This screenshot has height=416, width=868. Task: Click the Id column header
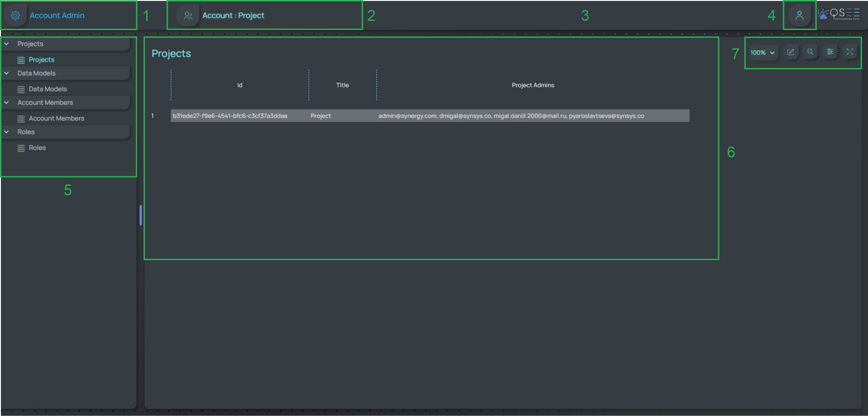pos(239,85)
